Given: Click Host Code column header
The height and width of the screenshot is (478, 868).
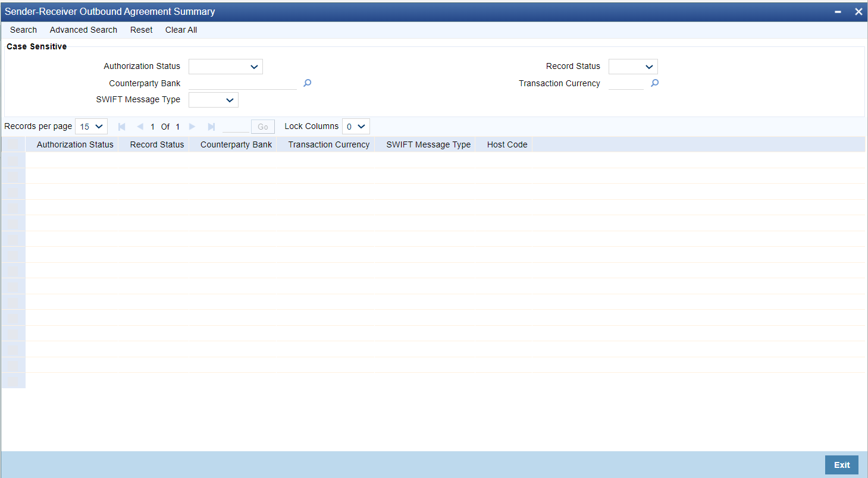Looking at the screenshot, I should click(x=507, y=144).
